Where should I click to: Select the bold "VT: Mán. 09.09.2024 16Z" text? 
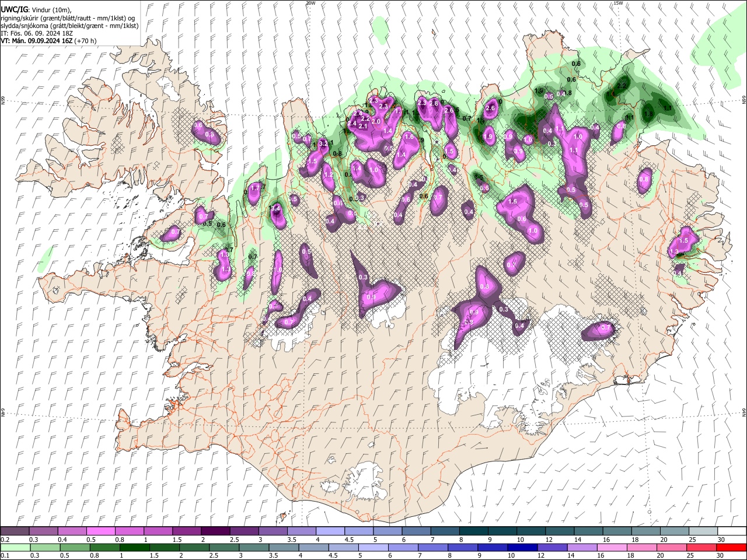37,41
